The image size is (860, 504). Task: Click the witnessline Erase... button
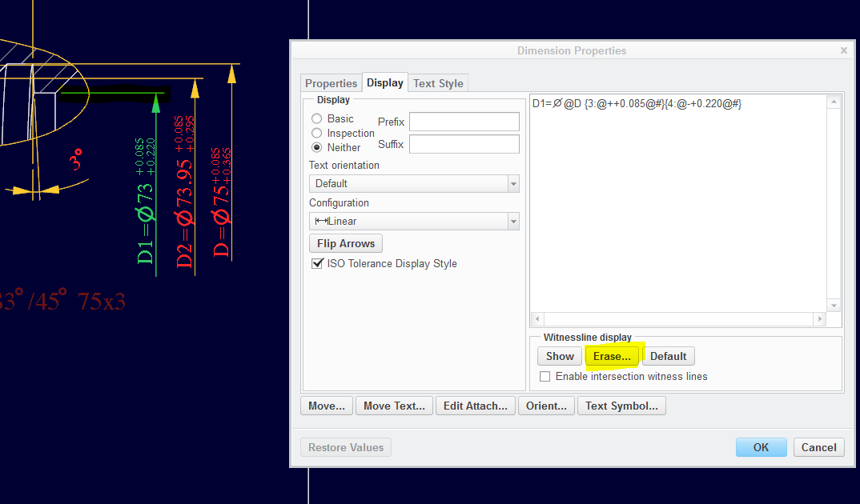[612, 356]
